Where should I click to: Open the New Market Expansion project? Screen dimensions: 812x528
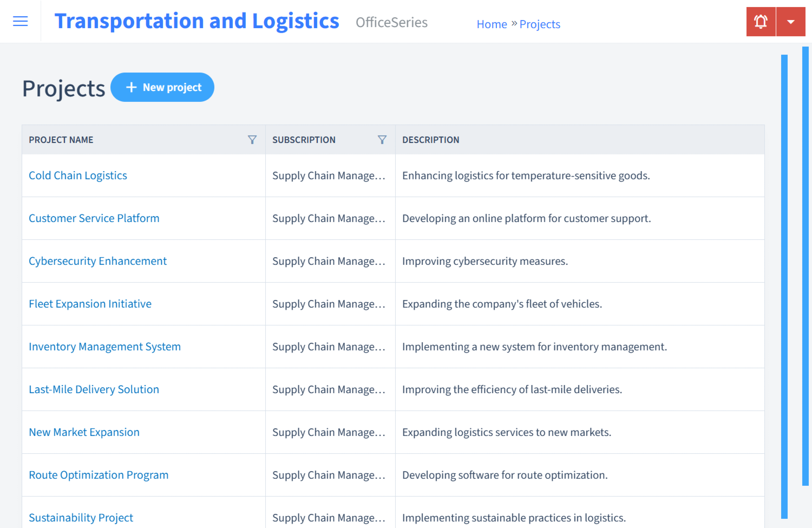(84, 432)
